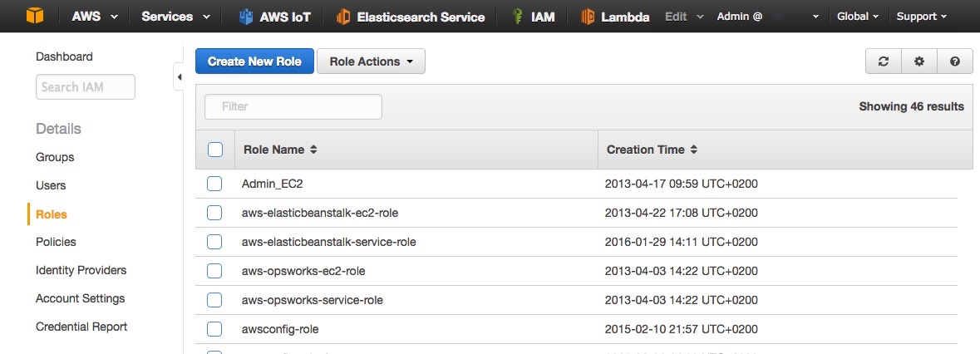Viewport: 980px width, 354px height.
Task: Open the Lambda shortcut icon
Action: coord(588,17)
